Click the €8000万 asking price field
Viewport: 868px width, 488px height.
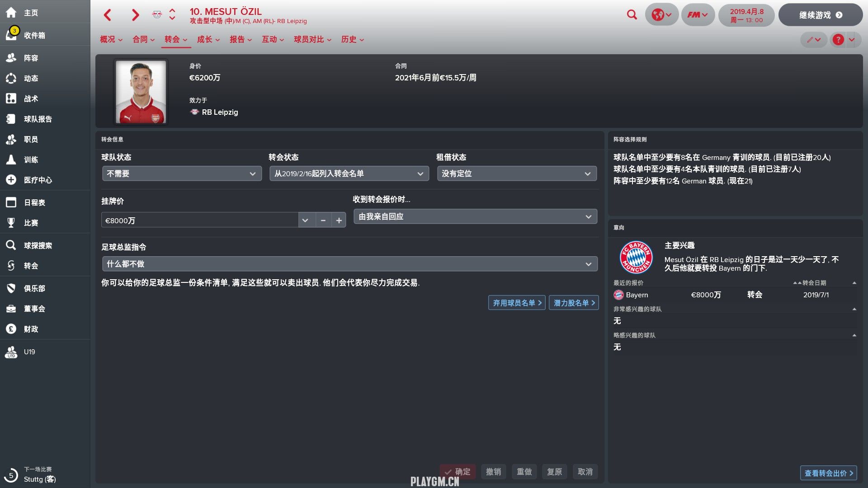[200, 221]
